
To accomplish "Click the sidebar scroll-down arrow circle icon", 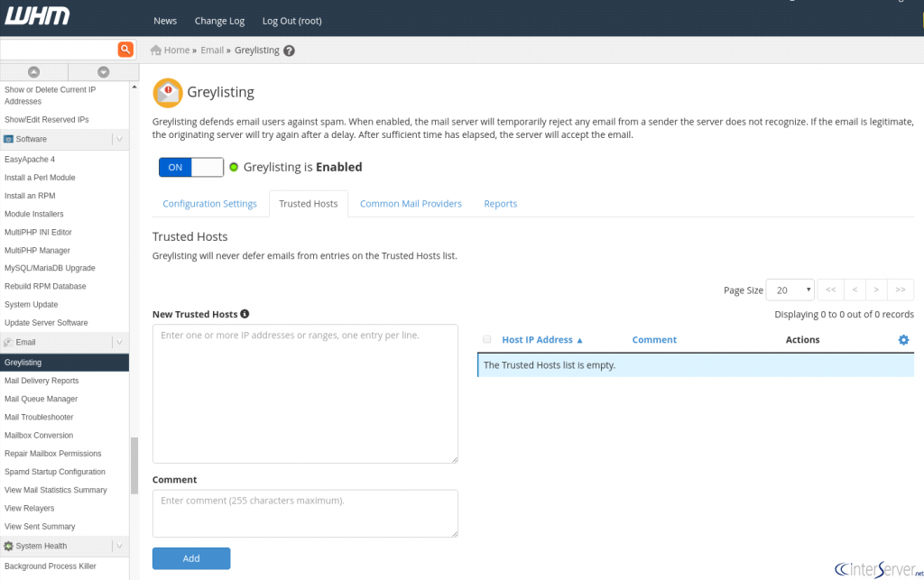I will click(103, 72).
